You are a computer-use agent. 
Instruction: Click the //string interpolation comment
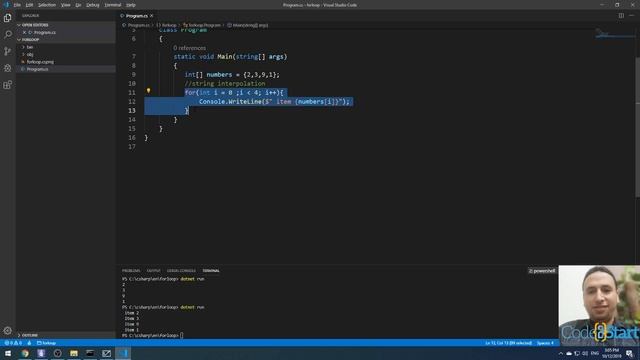[225, 84]
